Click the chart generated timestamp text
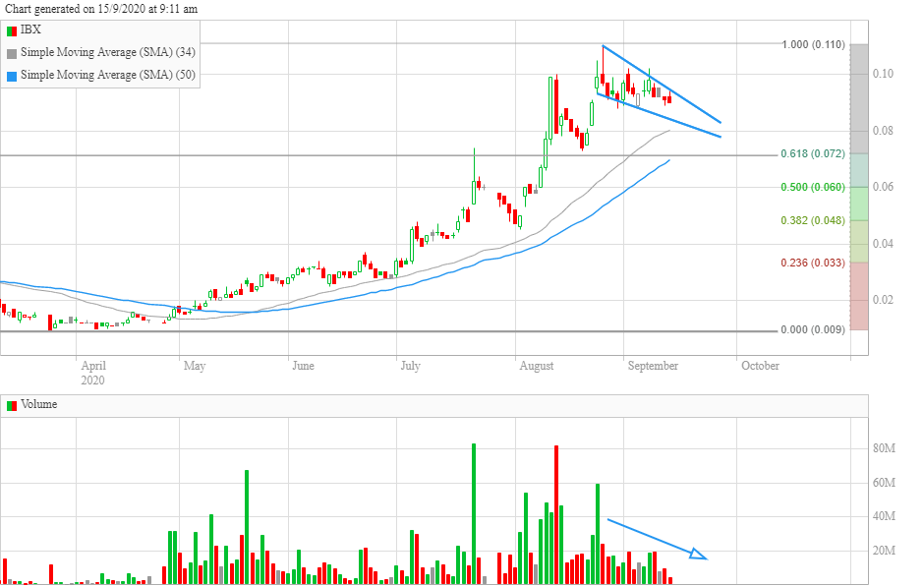This screenshot has width=924, height=586. point(101,9)
